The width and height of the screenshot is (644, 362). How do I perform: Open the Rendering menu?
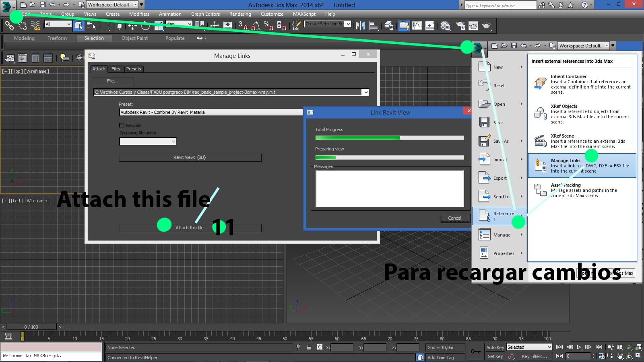click(240, 14)
